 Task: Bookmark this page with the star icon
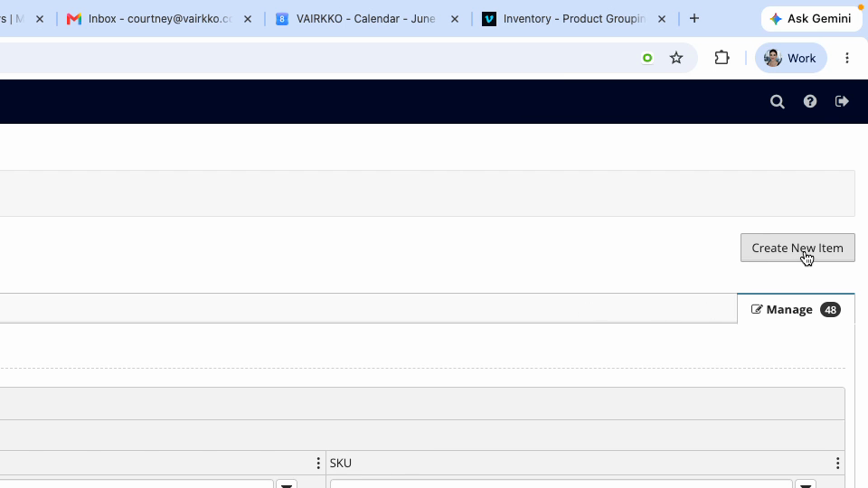(676, 58)
